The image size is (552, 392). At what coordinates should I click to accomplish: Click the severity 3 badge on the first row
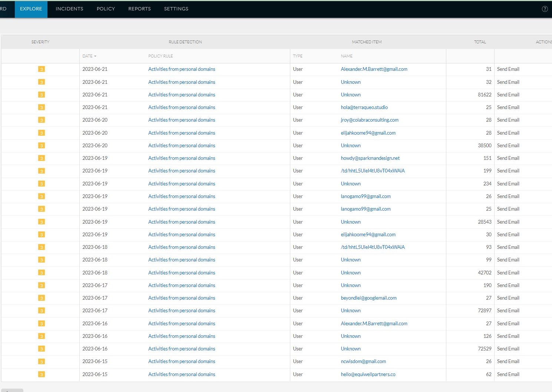click(41, 69)
